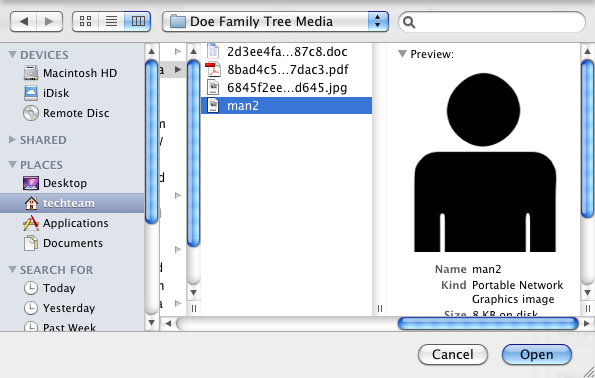Open the Doe Family Tree Media folder popup
The image size is (595, 378).
click(x=275, y=22)
